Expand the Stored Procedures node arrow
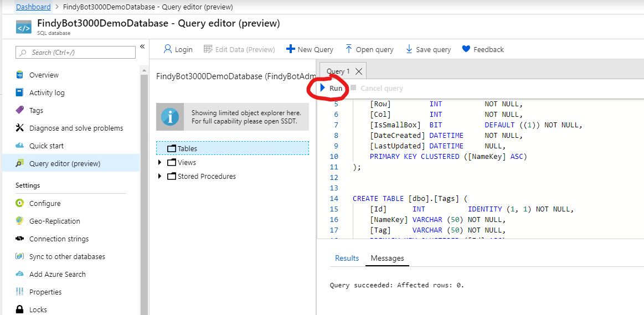This screenshot has width=644, height=315. pyautogui.click(x=160, y=176)
